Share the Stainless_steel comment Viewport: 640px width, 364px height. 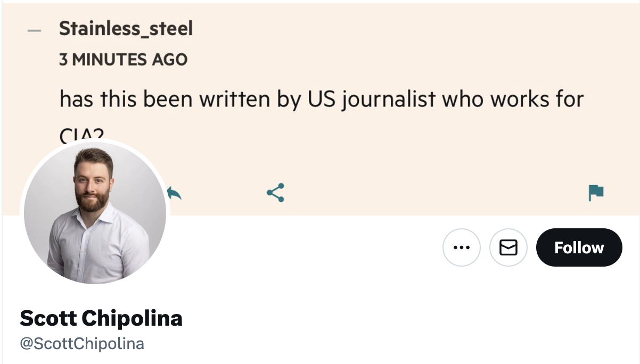click(275, 193)
